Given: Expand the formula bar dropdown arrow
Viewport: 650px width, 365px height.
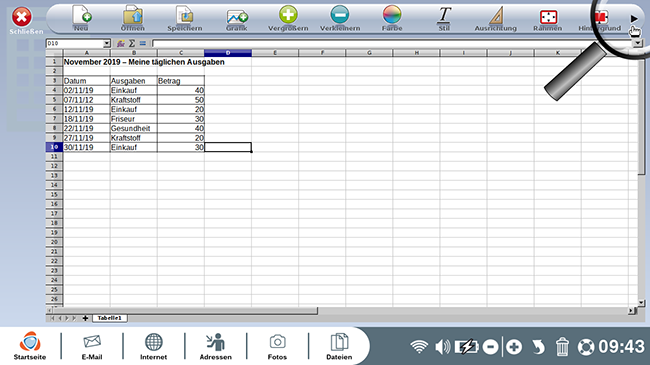Looking at the screenshot, I should click(x=638, y=43).
